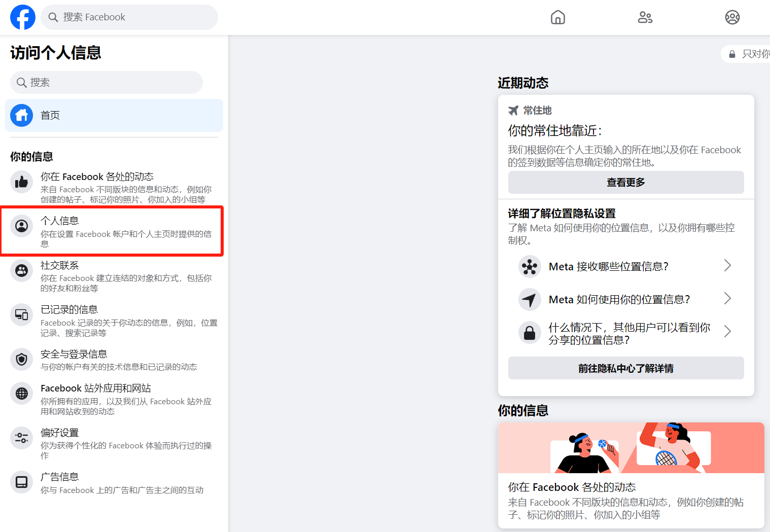Click the lock icon in 只对你 badge
This screenshot has width=770, height=532.
[732, 54]
